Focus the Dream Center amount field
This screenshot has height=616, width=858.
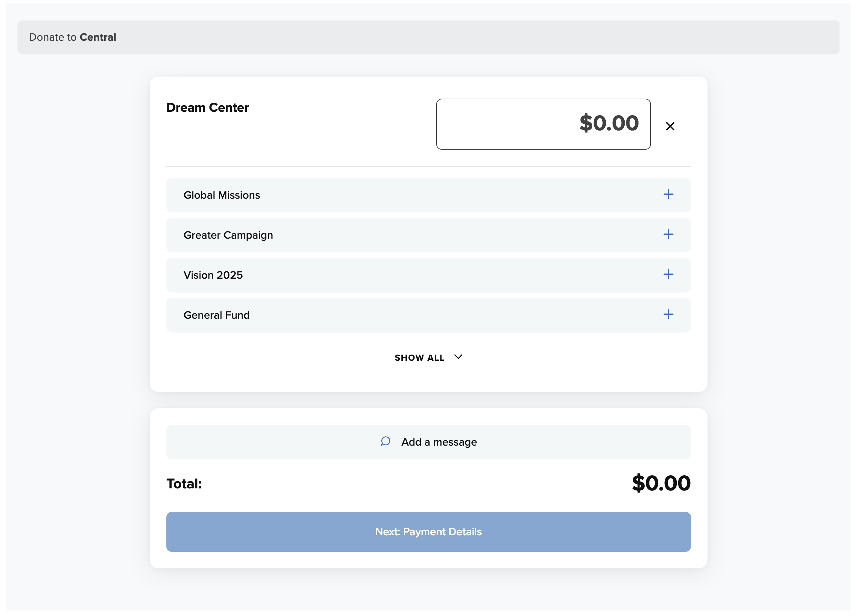pyautogui.click(x=543, y=124)
